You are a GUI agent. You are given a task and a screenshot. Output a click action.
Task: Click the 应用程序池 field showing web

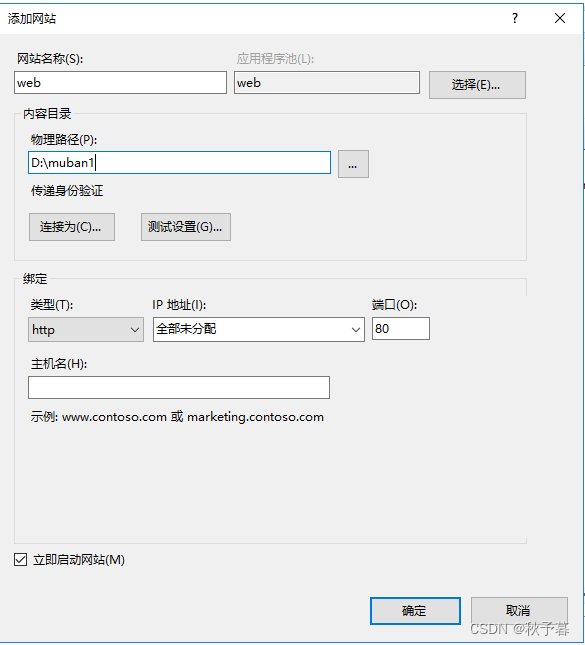[x=327, y=83]
